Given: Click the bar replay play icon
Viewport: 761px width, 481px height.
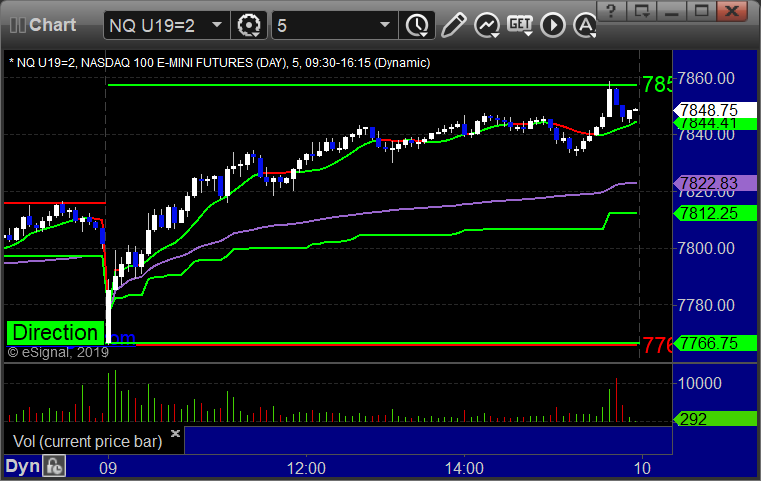Looking at the screenshot, I should tap(553, 25).
